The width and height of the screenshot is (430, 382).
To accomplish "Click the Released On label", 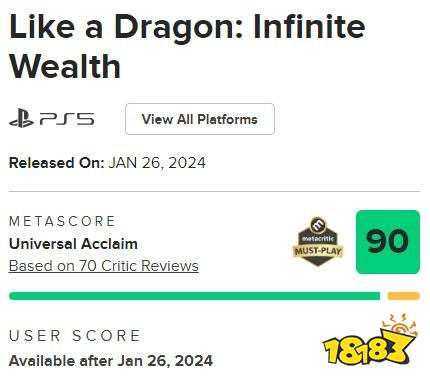I will (x=57, y=163).
